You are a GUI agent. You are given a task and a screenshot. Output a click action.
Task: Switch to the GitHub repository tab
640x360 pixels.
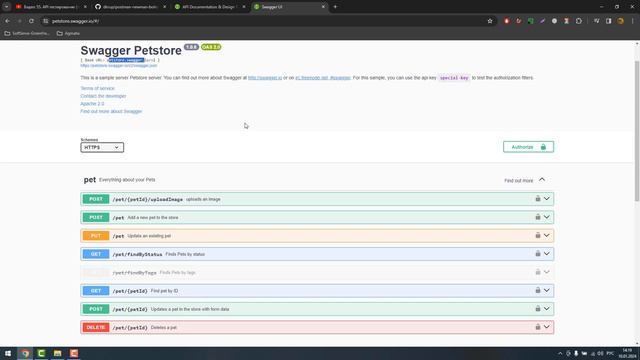coord(130,7)
